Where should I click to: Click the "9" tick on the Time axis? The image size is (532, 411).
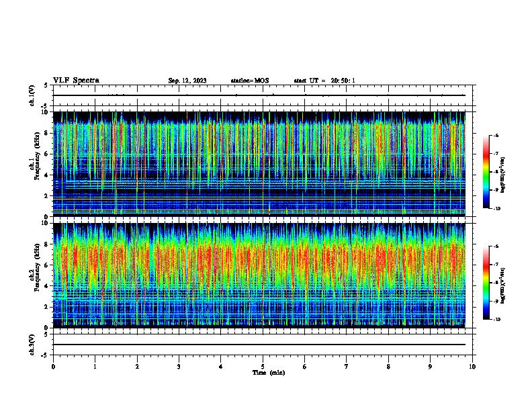[430, 367]
